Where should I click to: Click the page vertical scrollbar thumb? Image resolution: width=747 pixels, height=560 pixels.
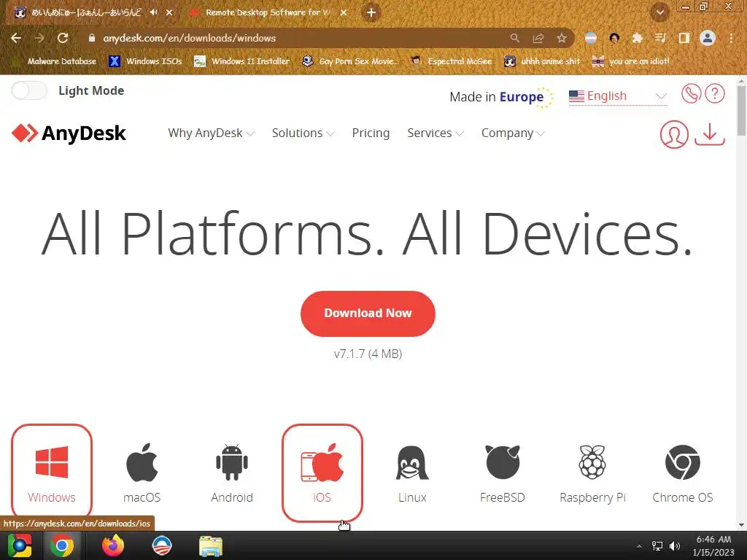[x=741, y=111]
